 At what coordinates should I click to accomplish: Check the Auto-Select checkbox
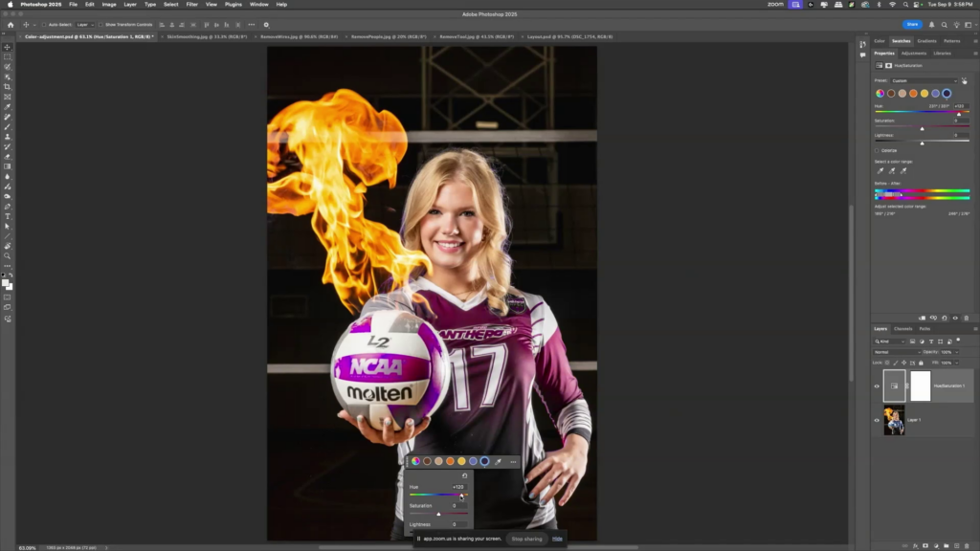tap(45, 25)
